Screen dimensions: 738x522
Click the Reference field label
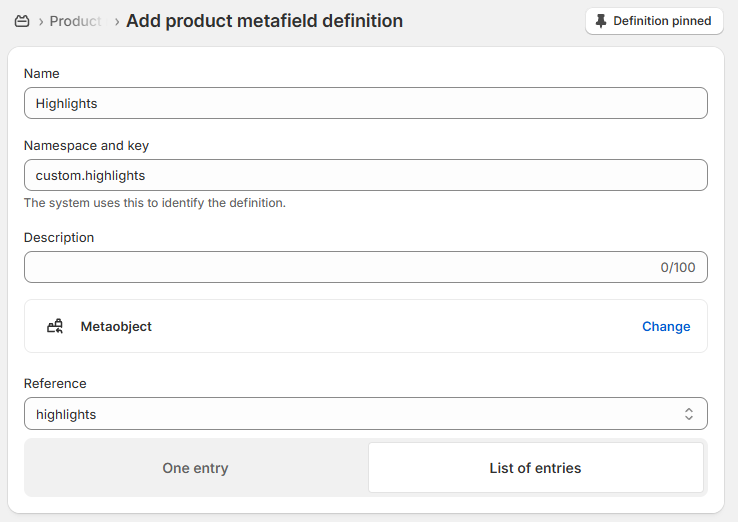[x=55, y=383]
